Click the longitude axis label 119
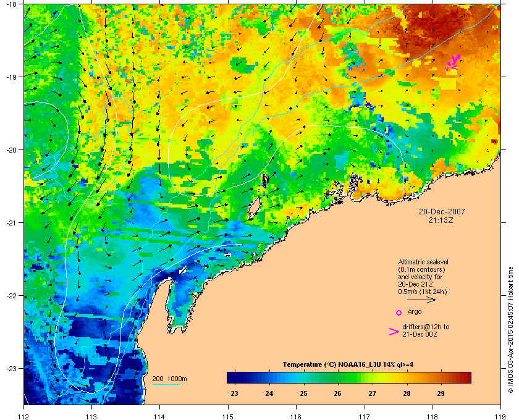This screenshot has width=519, height=420. coord(500,416)
